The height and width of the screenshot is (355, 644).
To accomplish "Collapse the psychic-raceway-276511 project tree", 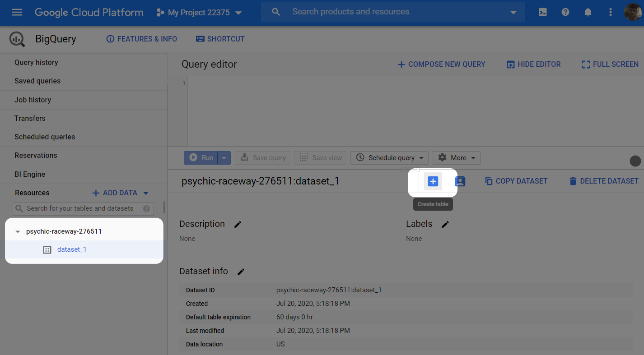I will [18, 232].
